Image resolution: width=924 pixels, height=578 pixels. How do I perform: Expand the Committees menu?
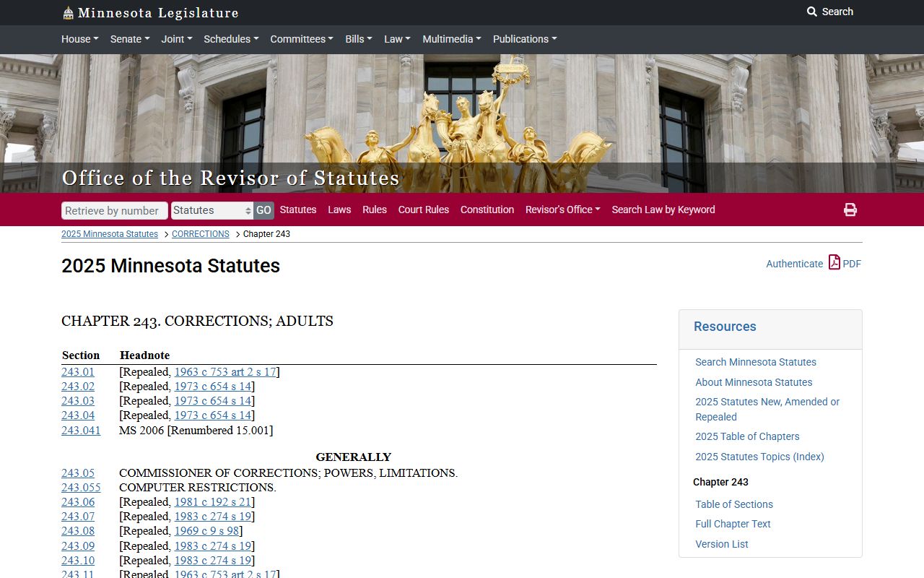pos(302,39)
